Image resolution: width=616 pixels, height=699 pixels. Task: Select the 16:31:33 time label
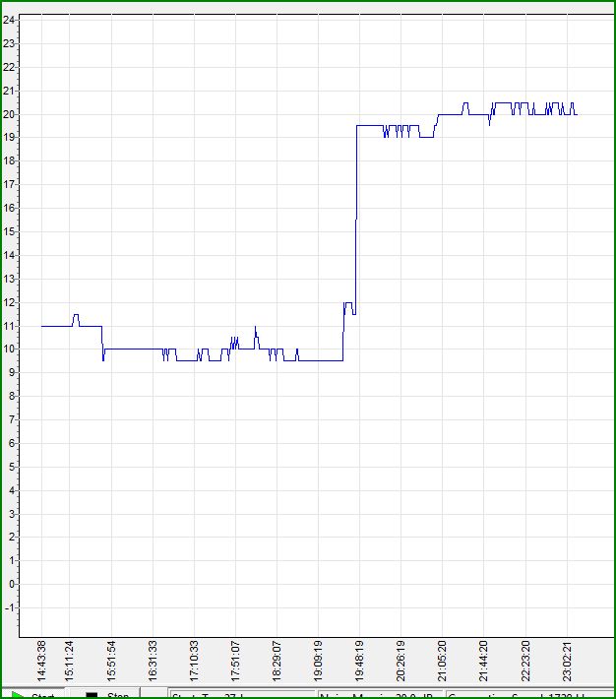(x=153, y=661)
